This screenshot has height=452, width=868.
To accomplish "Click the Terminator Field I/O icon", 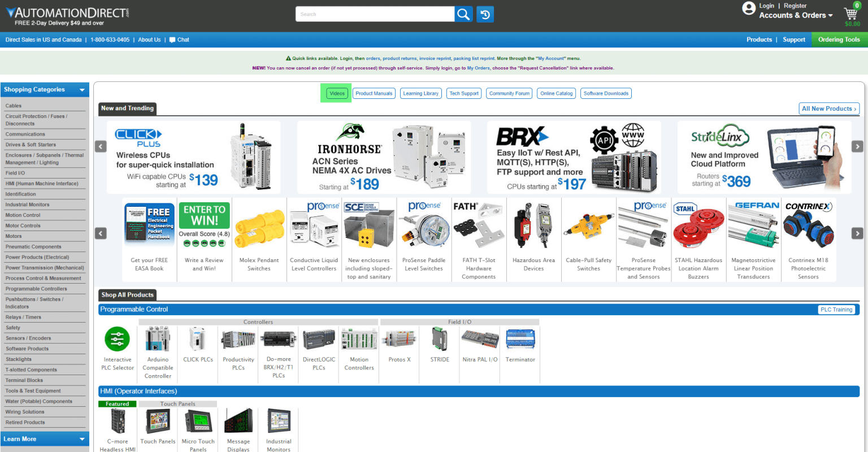I will coord(519,339).
